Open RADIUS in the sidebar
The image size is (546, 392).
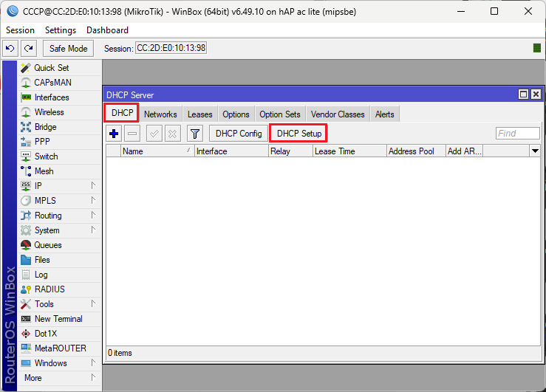point(60,289)
